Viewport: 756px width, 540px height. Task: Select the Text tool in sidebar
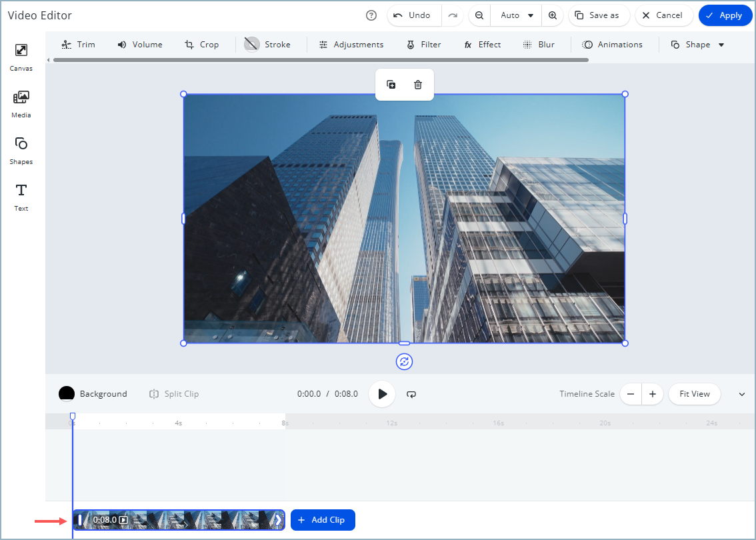(21, 196)
